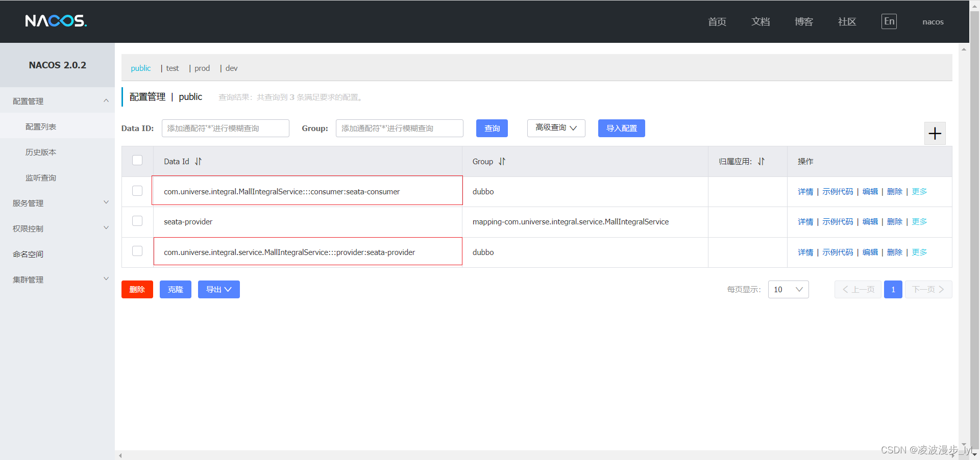Open 历史版本 in the sidebar
Image resolution: width=980 pixels, height=460 pixels.
point(41,152)
